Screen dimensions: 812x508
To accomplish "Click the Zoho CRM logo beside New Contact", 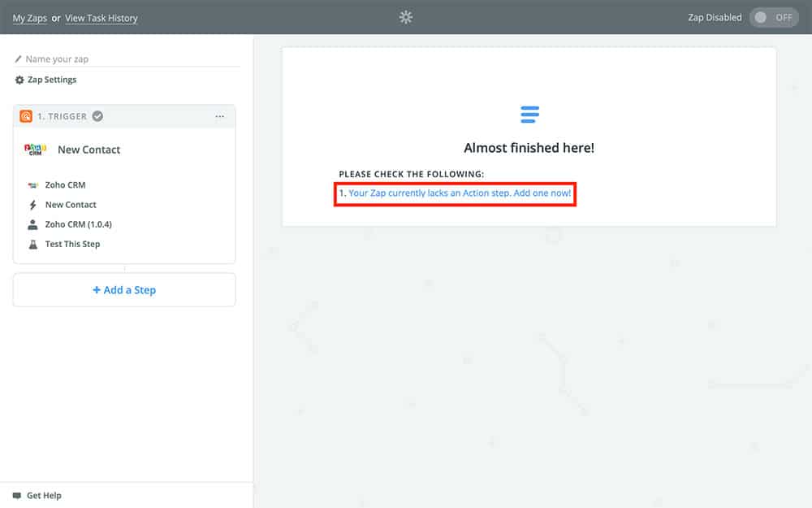I will 35,150.
